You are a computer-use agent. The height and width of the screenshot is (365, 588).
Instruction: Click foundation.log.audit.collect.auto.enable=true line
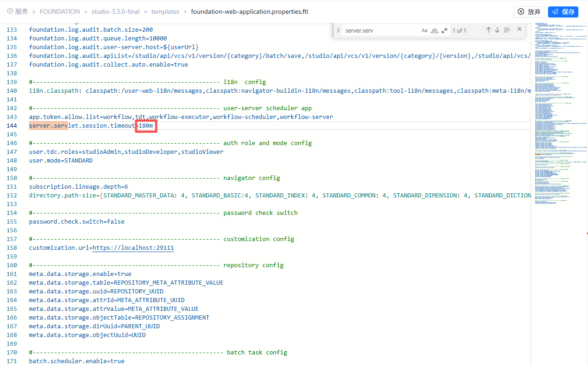(x=108, y=65)
